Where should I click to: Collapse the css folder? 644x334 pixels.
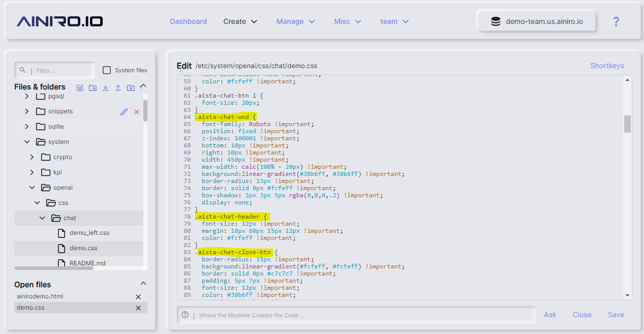pyautogui.click(x=37, y=203)
